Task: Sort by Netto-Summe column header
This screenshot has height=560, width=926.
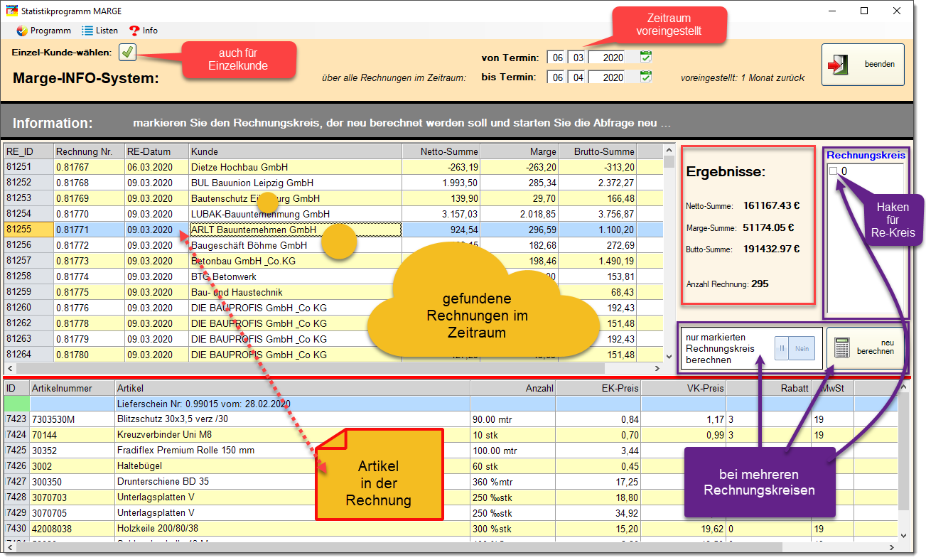Action: 441,151
